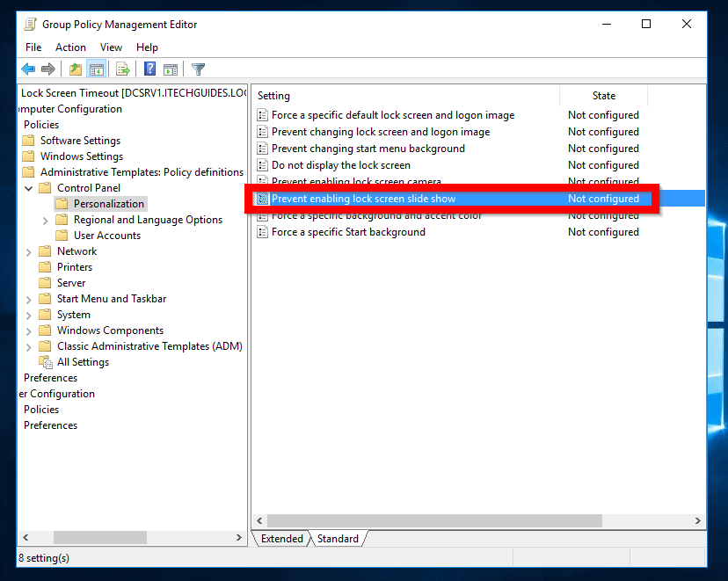Switch to the Standard tab
This screenshot has width=728, height=581.
coord(338,538)
